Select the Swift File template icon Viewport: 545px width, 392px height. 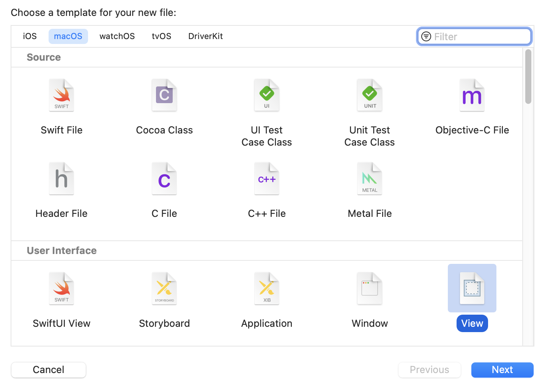pyautogui.click(x=61, y=95)
